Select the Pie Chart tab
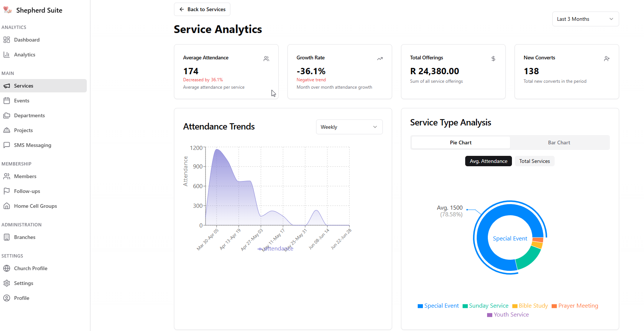Image resolution: width=644 pixels, height=331 pixels. tap(460, 142)
